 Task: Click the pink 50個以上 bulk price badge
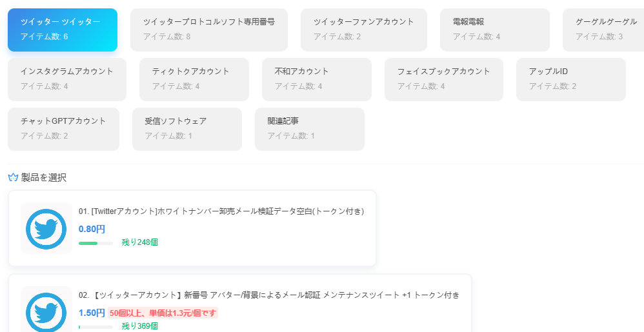tap(163, 313)
